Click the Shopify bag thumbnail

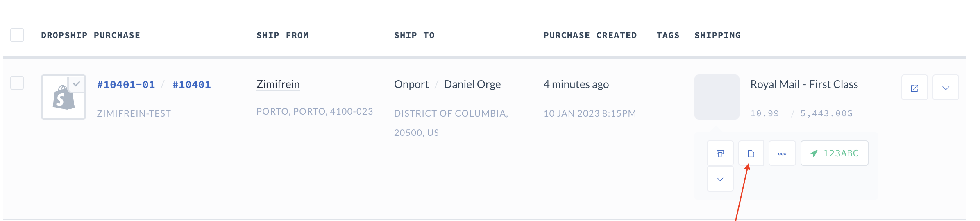click(64, 97)
